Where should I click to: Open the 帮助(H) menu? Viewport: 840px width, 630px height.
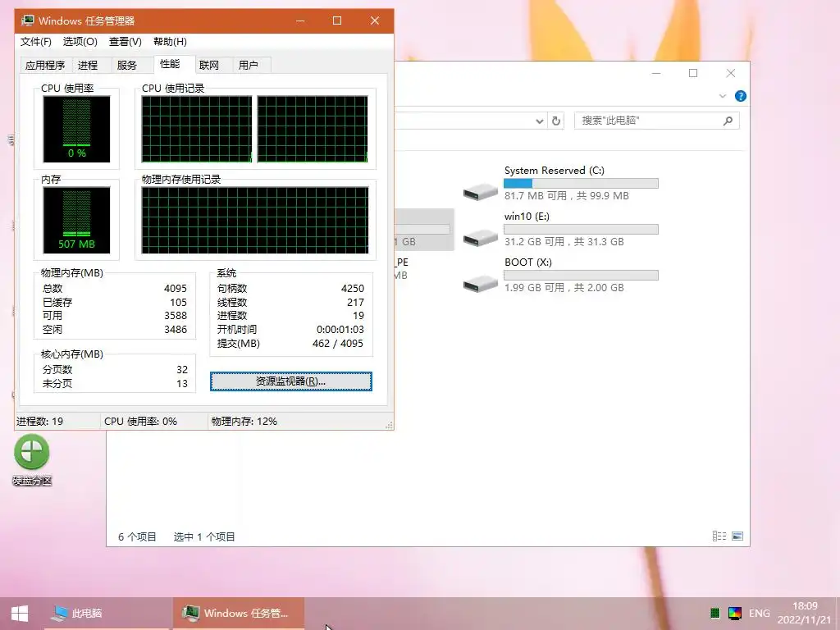[x=170, y=42]
